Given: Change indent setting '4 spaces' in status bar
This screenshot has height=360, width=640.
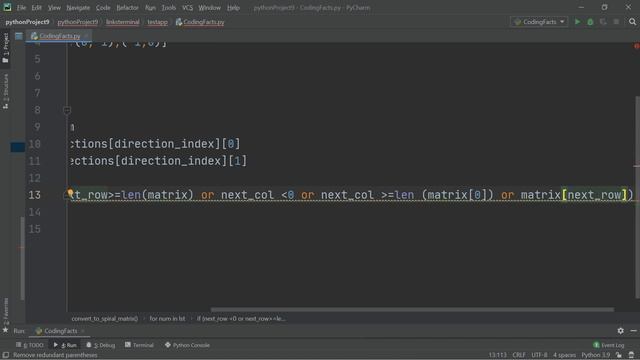Looking at the screenshot, I should pos(564,355).
